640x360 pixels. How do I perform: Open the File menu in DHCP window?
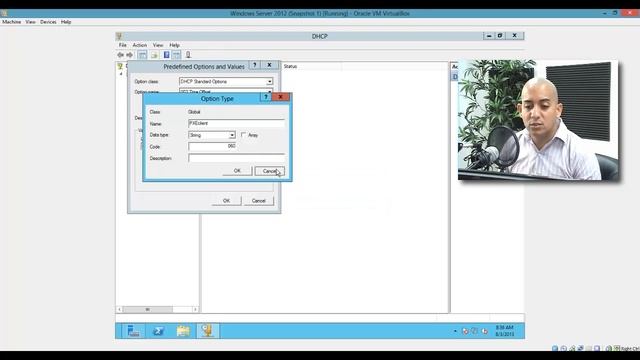coord(122,45)
